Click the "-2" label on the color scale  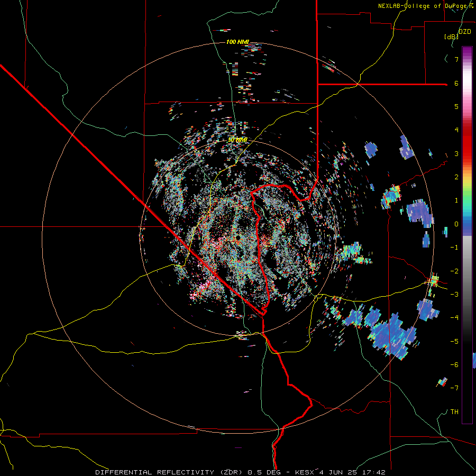[454, 271]
